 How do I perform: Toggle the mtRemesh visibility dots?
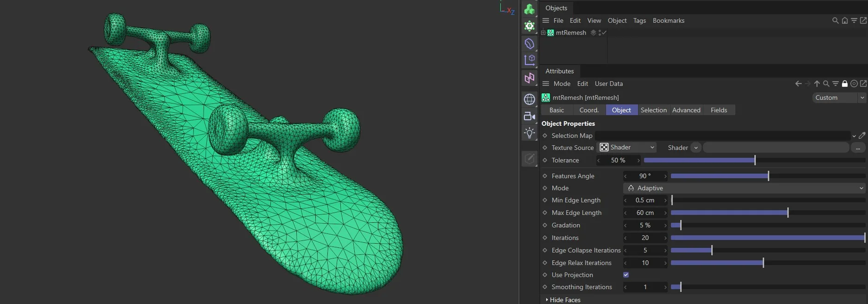(x=600, y=33)
